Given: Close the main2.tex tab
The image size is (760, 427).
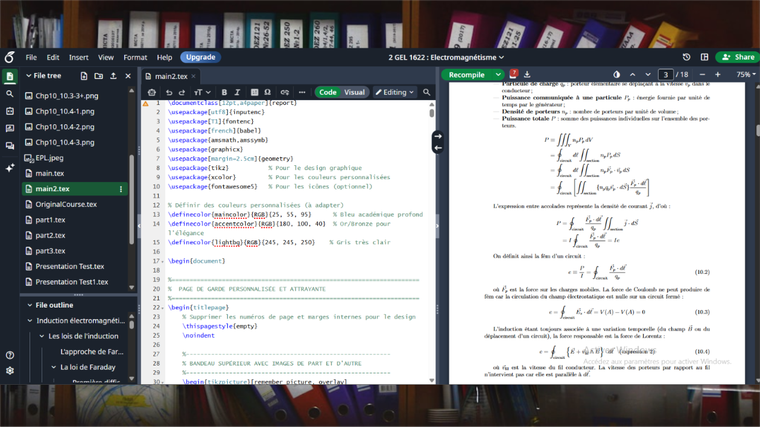Looking at the screenshot, I should coord(193,77).
